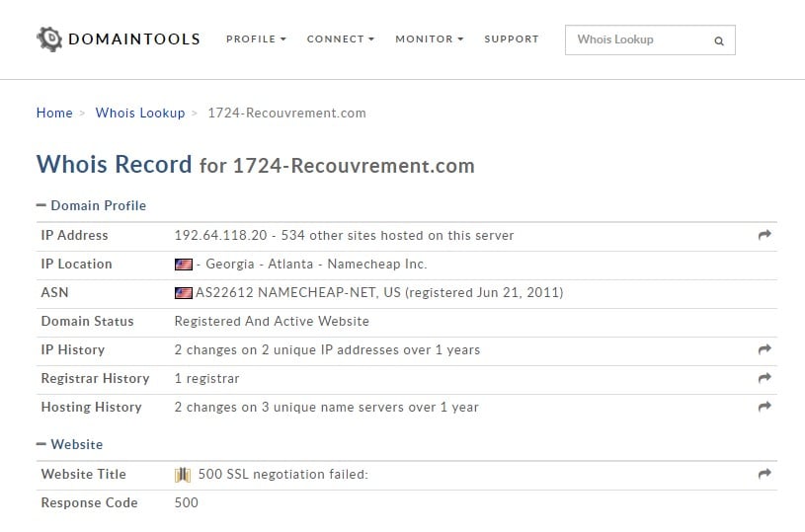Click the search magnifier icon
This screenshot has height=532, width=805.
click(x=719, y=41)
